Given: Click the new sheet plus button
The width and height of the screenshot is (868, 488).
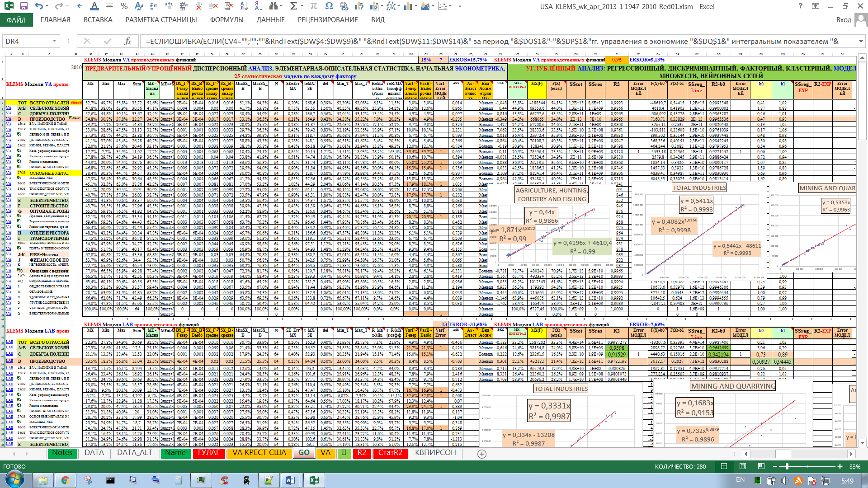Looking at the screenshot, I should coord(482,454).
